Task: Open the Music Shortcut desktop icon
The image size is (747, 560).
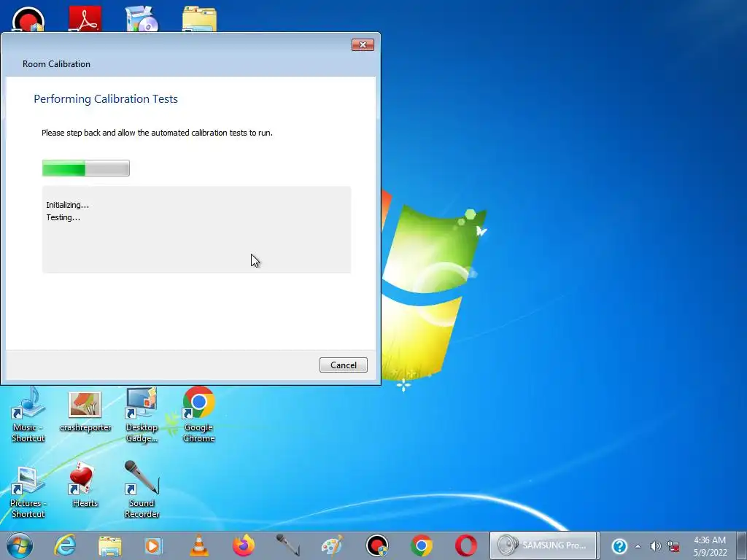Action: point(28,415)
